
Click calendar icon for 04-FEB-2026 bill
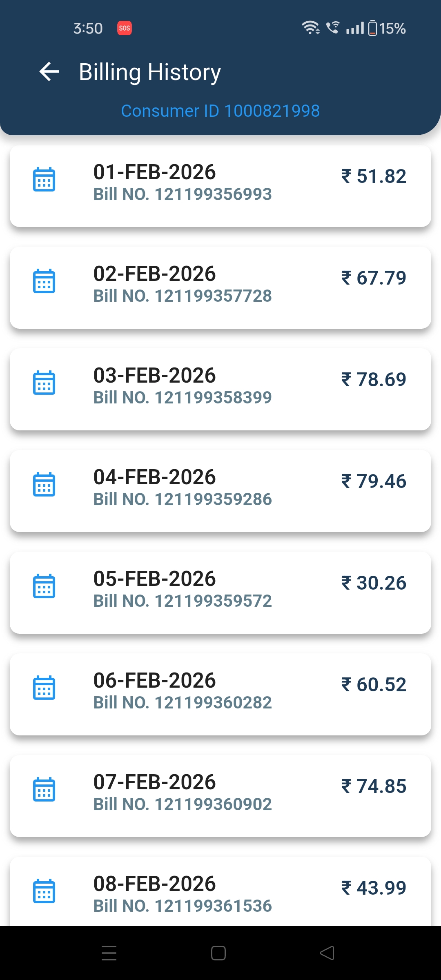point(44,484)
